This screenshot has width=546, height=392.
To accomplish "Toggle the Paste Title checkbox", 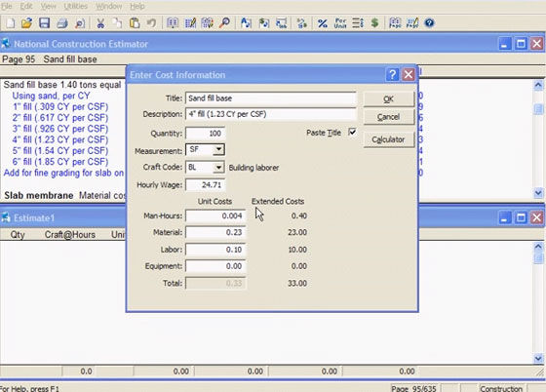I will [x=352, y=133].
